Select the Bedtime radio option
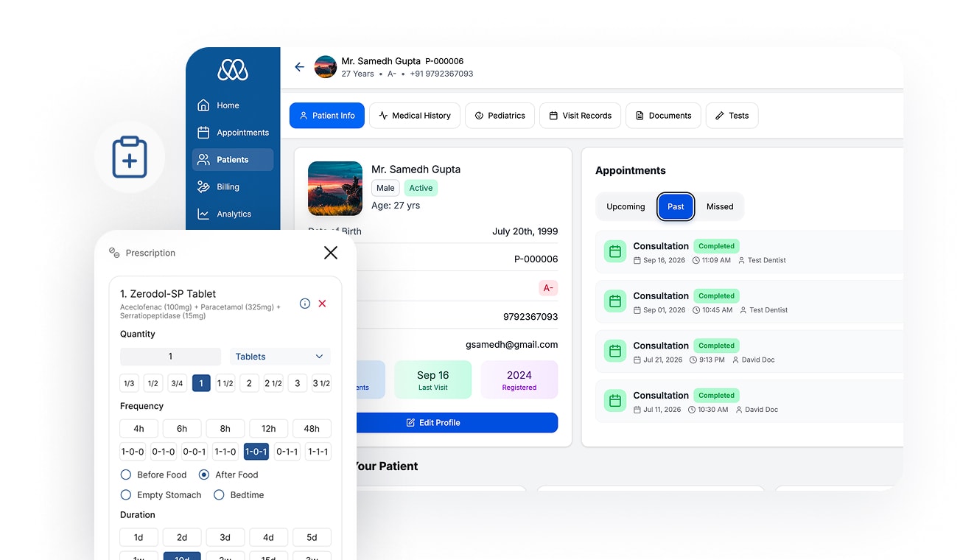Viewport: 974px width, 560px height. (219, 495)
